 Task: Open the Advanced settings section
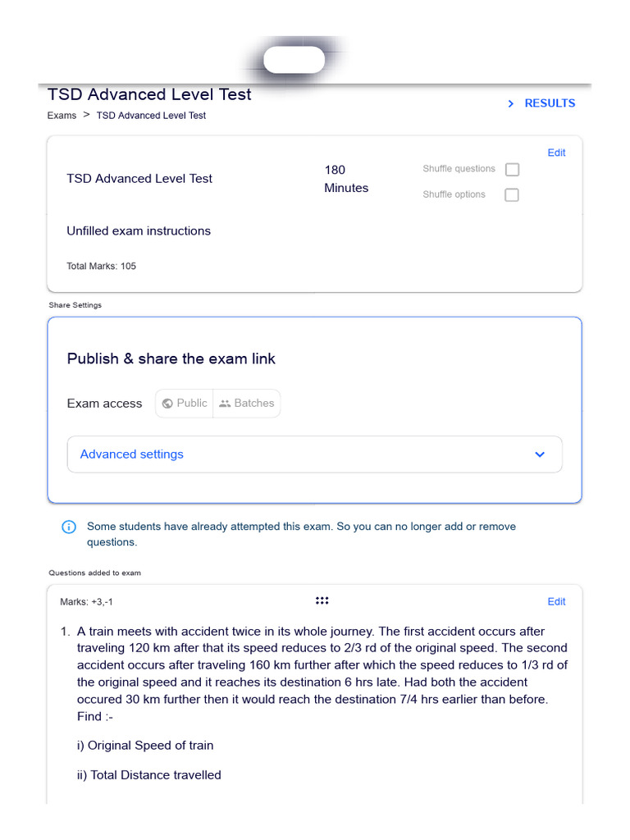(x=314, y=454)
